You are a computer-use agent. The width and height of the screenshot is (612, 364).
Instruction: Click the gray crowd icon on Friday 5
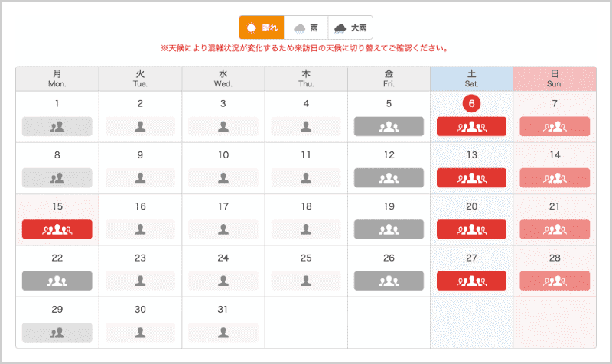tap(389, 127)
